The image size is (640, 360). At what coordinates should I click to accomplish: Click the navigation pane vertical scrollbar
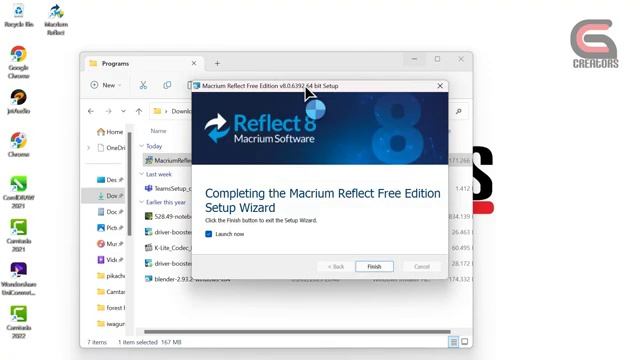129,184
